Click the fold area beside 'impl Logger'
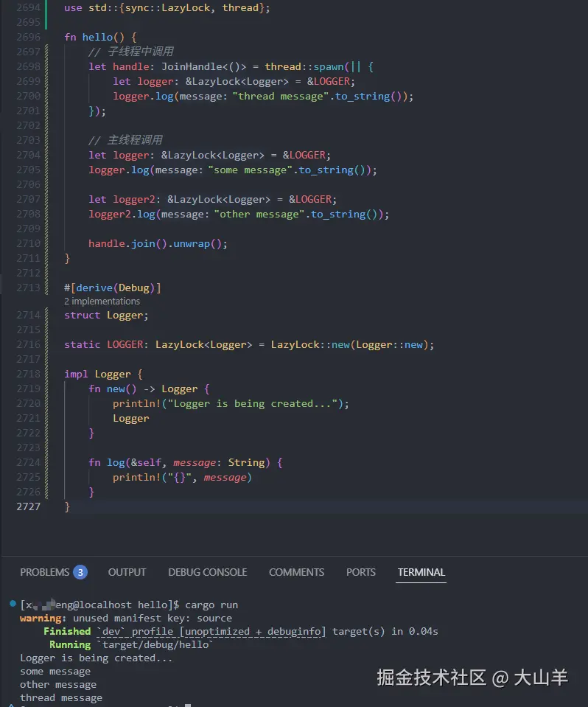Screen dimensions: 588x707 point(52,374)
